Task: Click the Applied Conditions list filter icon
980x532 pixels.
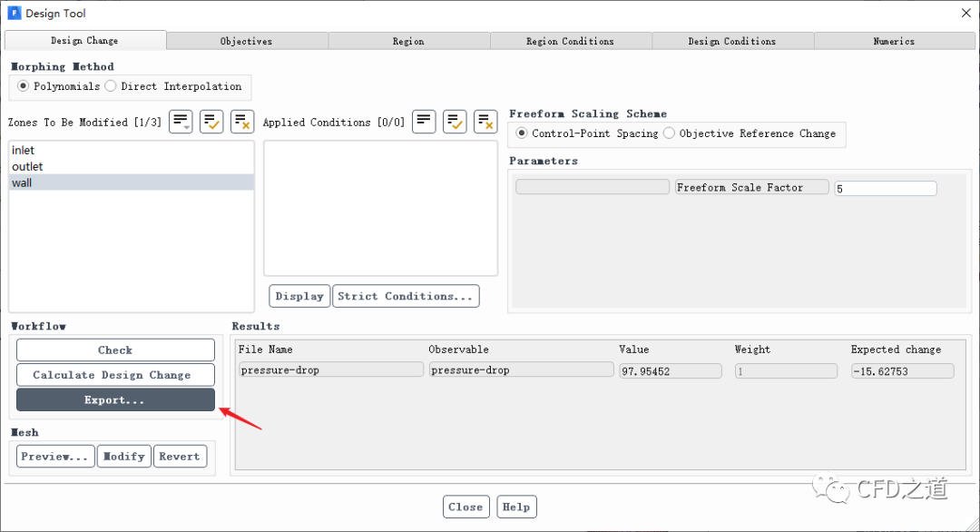Action: tap(424, 122)
